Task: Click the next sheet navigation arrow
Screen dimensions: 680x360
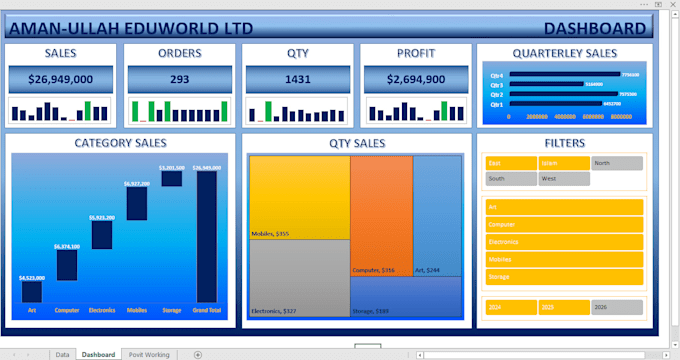Action: tap(28, 354)
